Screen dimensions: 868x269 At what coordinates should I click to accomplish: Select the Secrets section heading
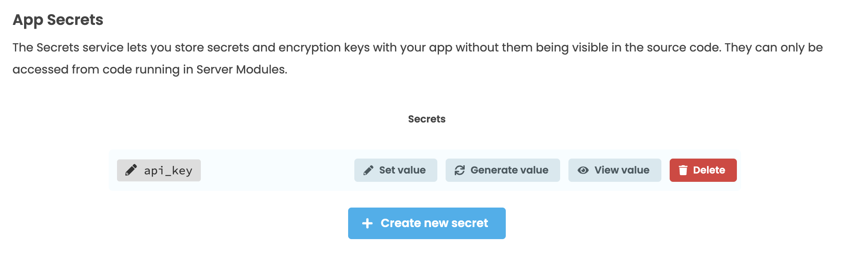(x=427, y=119)
